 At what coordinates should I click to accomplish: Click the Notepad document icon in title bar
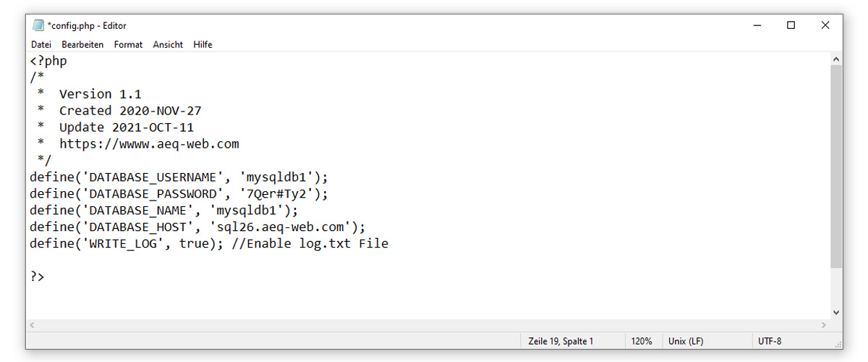click(x=38, y=25)
